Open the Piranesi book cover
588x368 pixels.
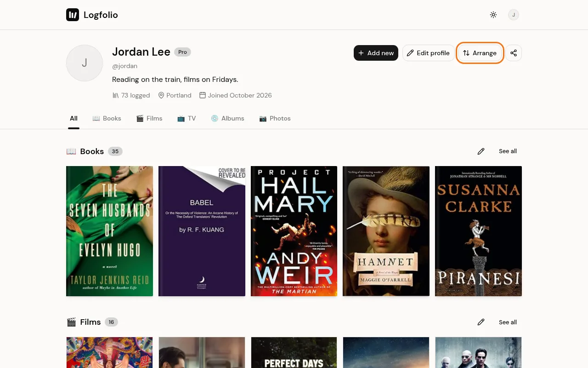click(x=478, y=231)
